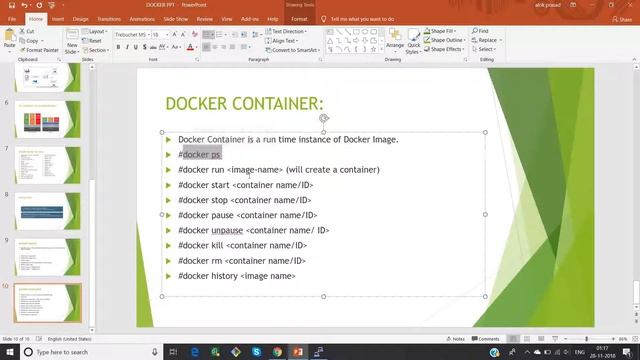Screen dimensions: 640x360
Task: Undo the last action
Action: coord(24,5)
